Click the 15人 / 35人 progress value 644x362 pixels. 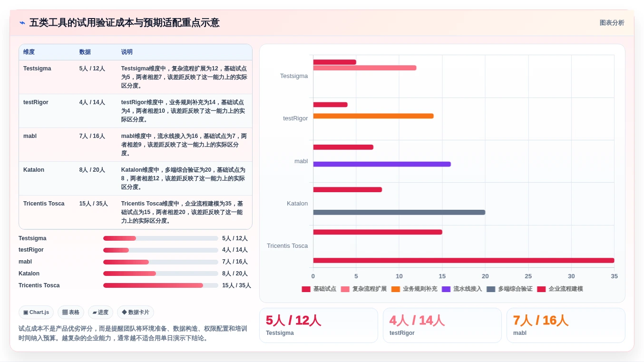236,285
